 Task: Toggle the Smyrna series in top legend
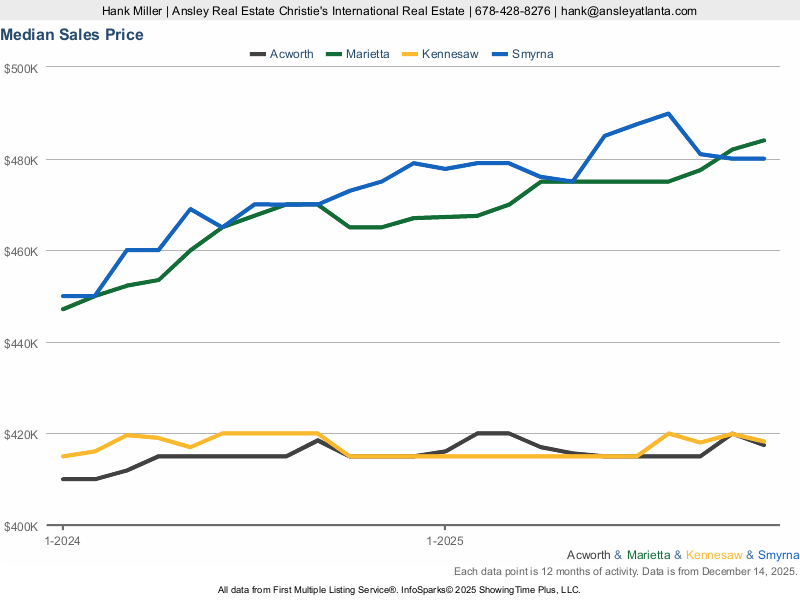tap(532, 54)
